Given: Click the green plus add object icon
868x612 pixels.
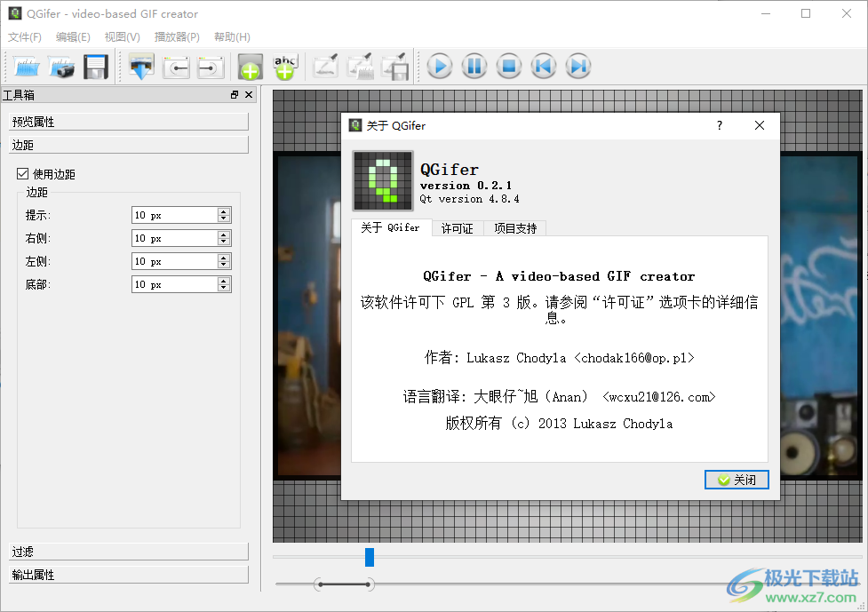Looking at the screenshot, I should (x=249, y=66).
